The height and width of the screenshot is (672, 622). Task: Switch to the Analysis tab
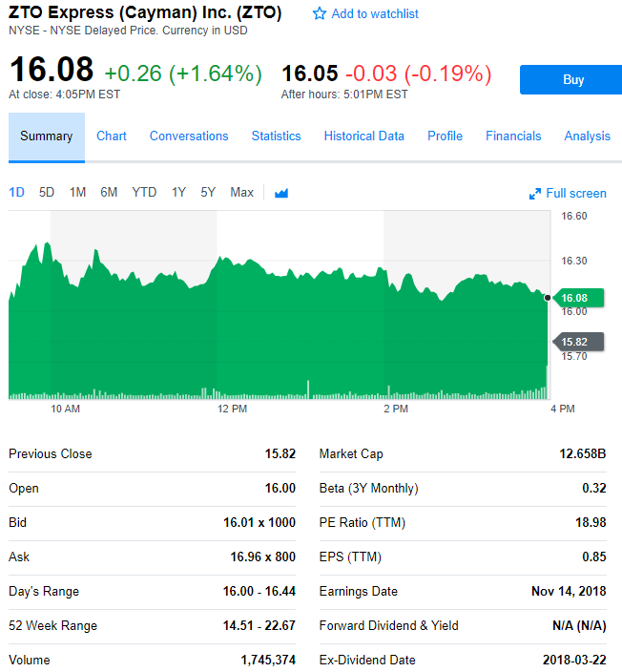588,136
